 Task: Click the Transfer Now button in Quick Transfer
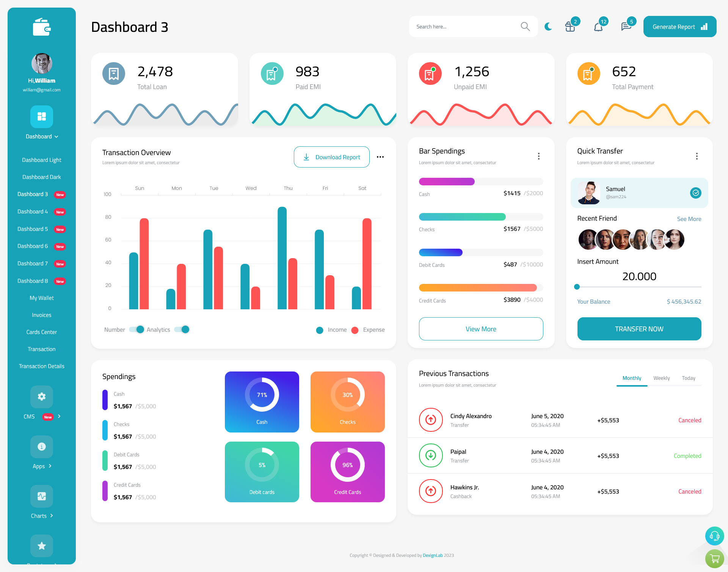[x=639, y=329]
